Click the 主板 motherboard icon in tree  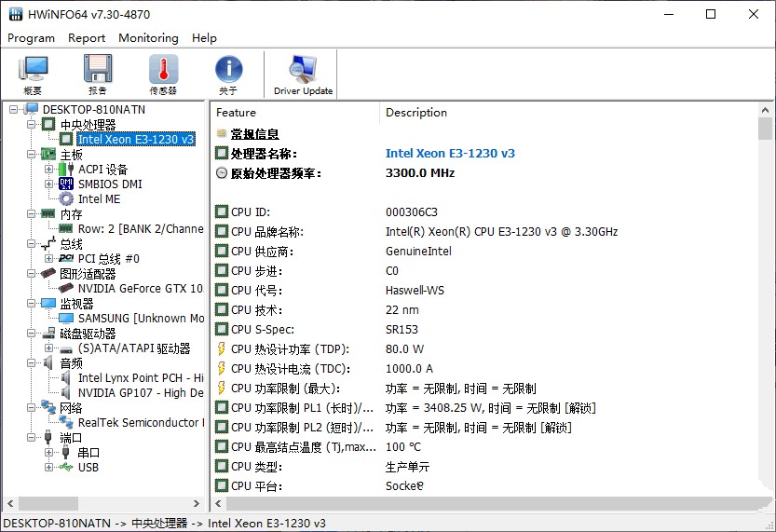(x=48, y=155)
